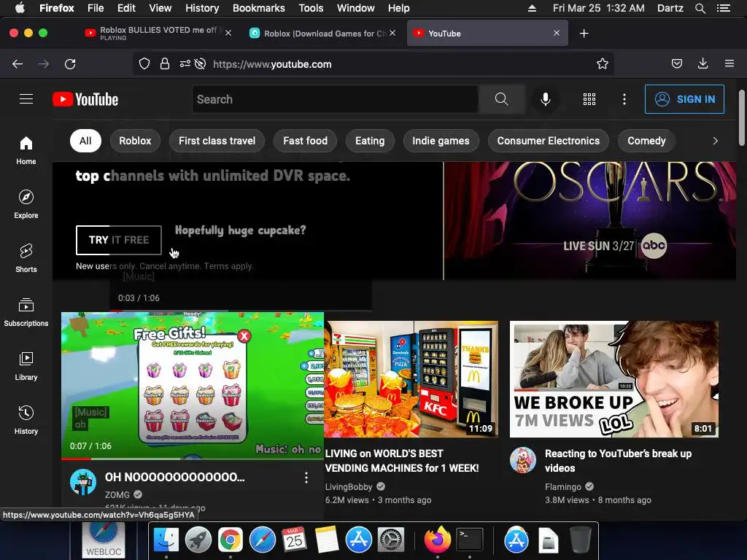Click the SIGN IN button
Image resolution: width=747 pixels, height=560 pixels.
(684, 99)
